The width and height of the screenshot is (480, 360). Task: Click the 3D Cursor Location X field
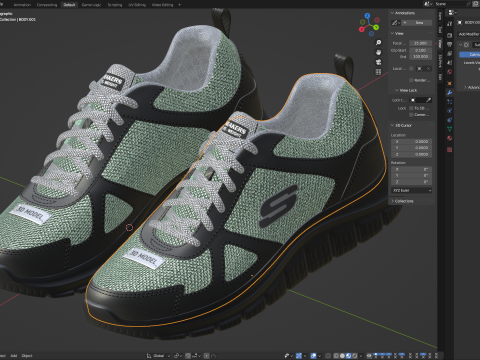(412, 142)
